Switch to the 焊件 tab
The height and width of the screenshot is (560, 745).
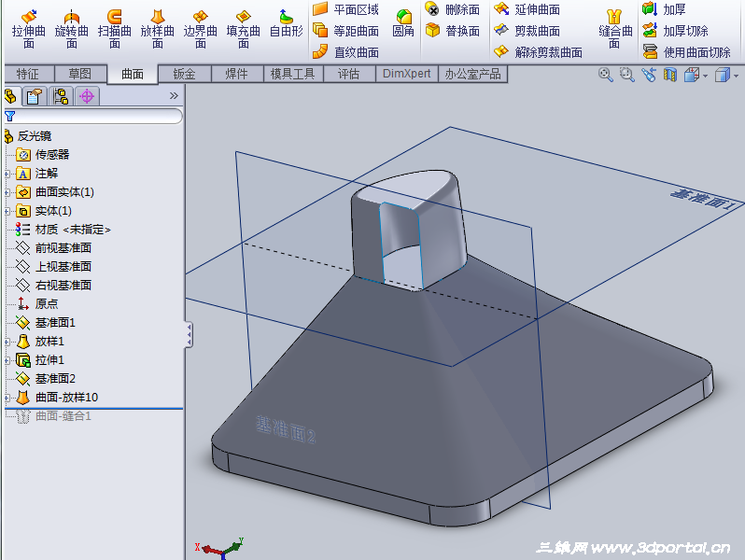(x=236, y=74)
